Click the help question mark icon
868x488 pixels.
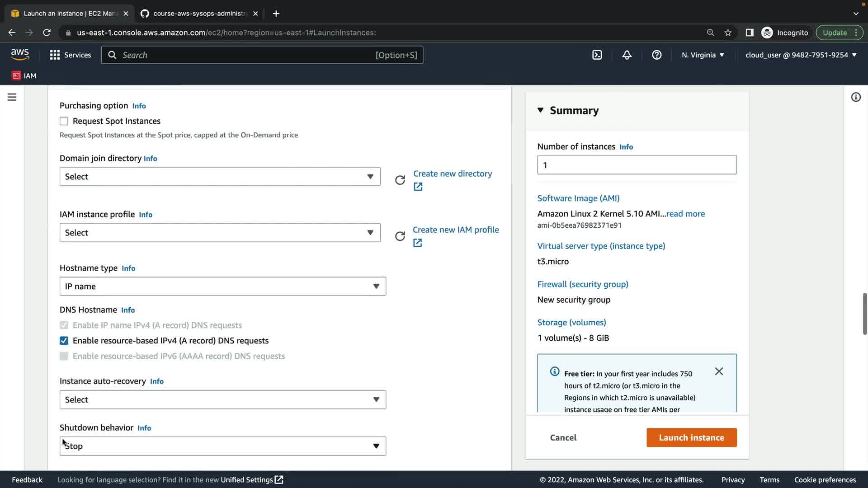point(656,55)
